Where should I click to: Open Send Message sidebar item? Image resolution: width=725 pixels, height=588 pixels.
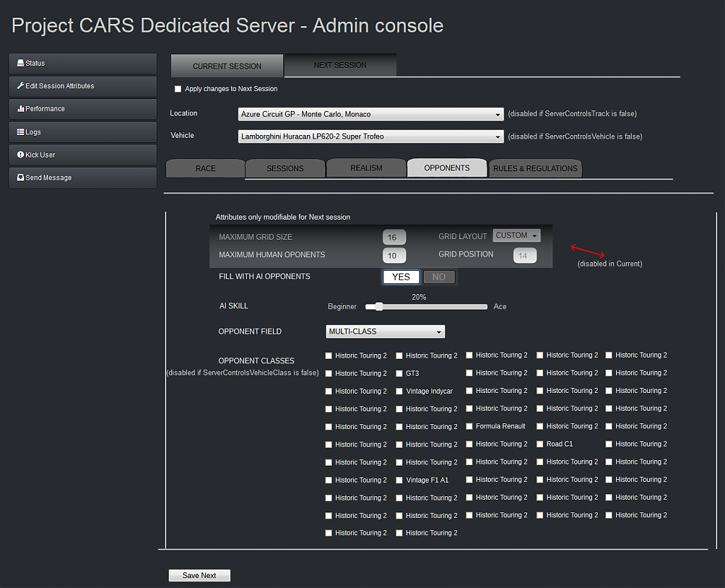tap(82, 178)
